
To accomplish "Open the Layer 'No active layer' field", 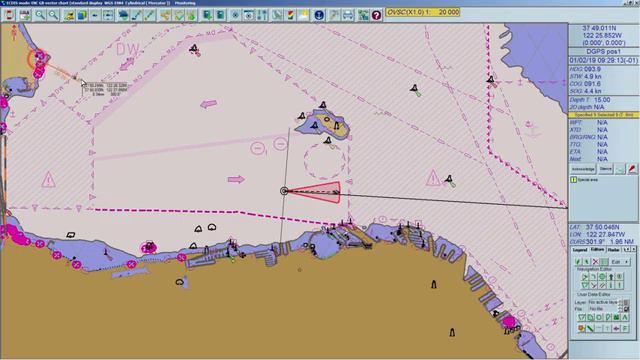I will pos(603,302).
